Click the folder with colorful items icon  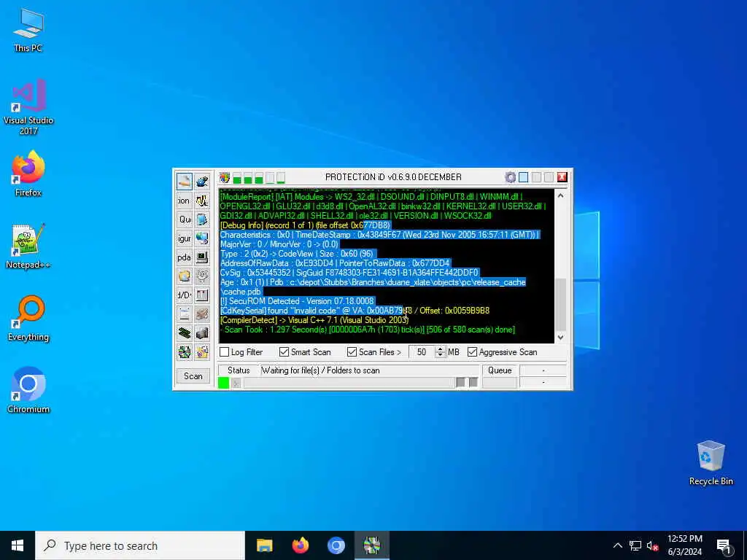(202, 352)
